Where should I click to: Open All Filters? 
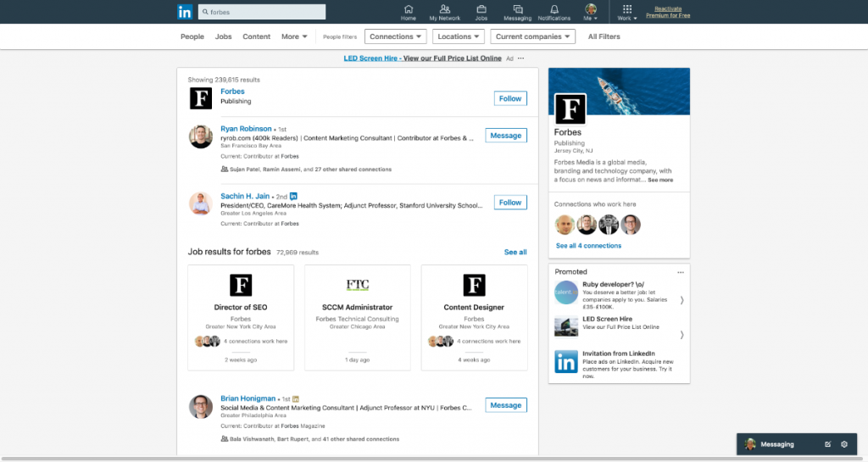pos(604,36)
